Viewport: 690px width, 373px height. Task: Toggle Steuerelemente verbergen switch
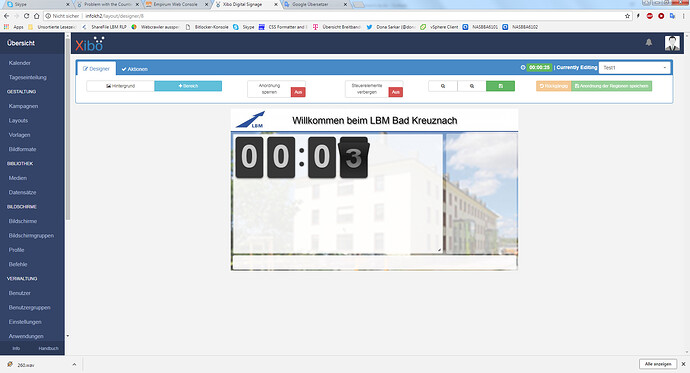tap(396, 92)
